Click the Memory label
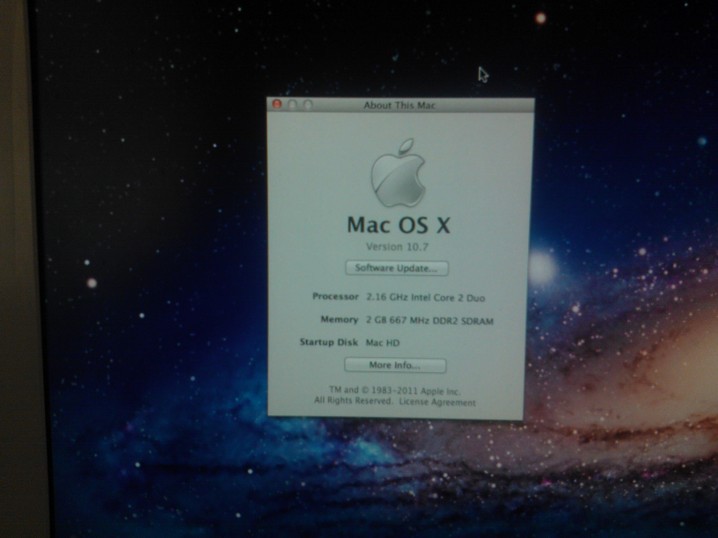Image resolution: width=718 pixels, height=538 pixels. [x=339, y=319]
